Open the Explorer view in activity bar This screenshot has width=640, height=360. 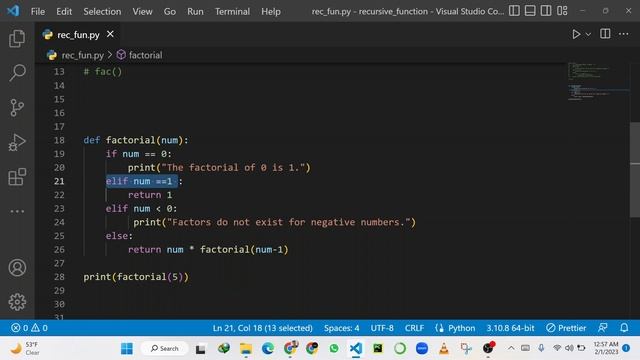(x=17, y=38)
